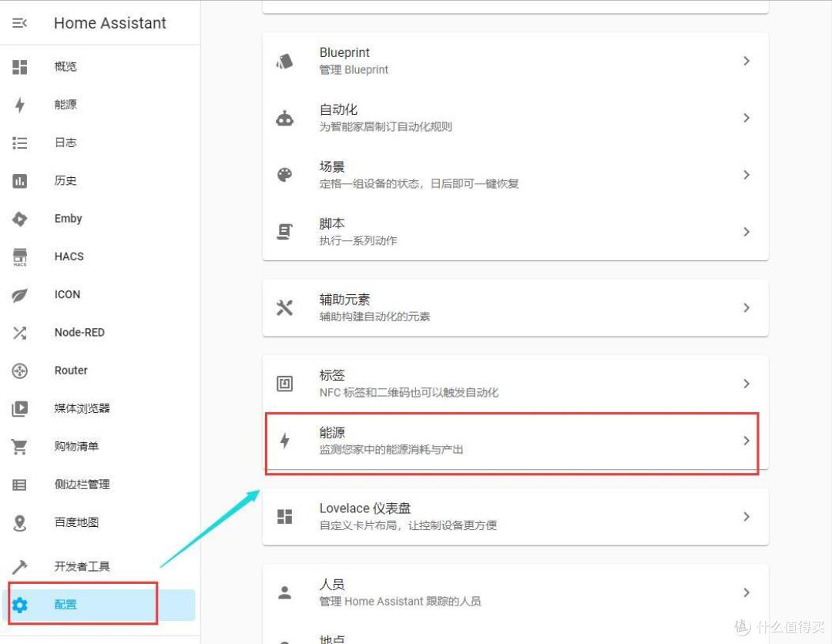The height and width of the screenshot is (644, 832).
Task: Open the Node-RED sidebar item
Action: pos(99,333)
